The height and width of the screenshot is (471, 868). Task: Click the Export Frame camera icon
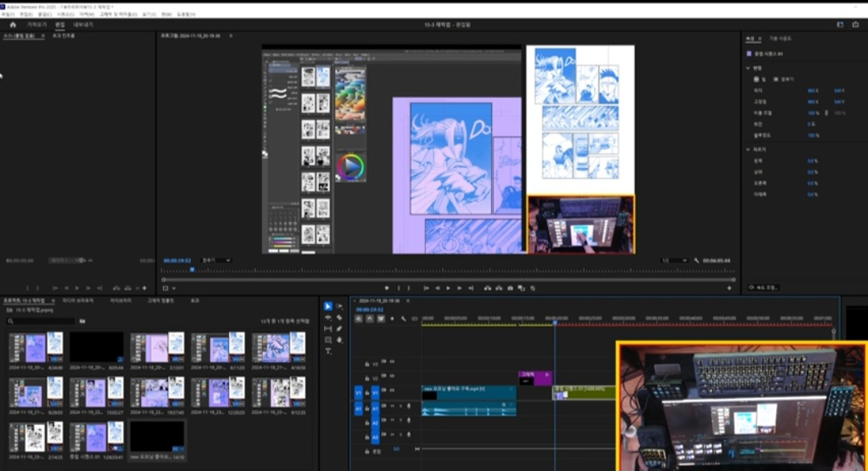pyautogui.click(x=510, y=289)
